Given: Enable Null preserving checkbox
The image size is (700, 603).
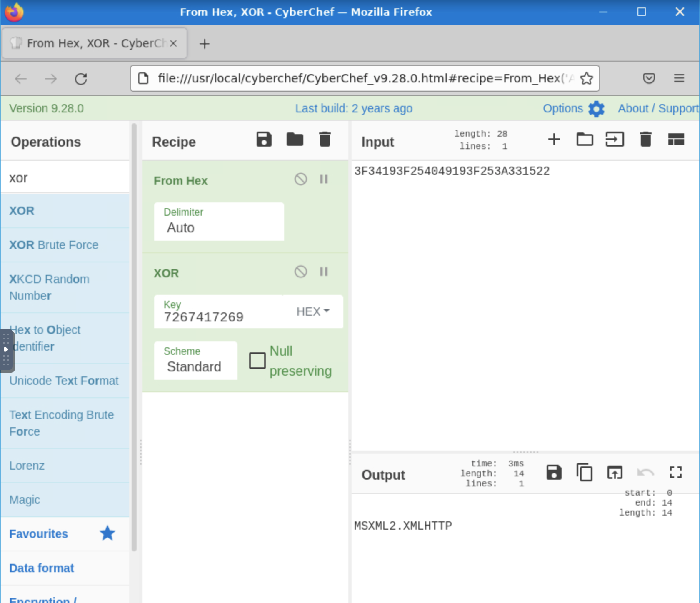Looking at the screenshot, I should pyautogui.click(x=257, y=361).
